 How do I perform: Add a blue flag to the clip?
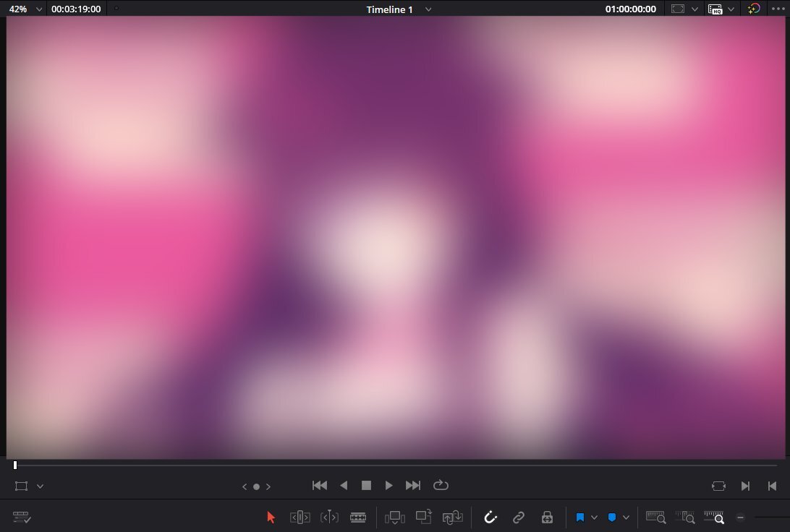pyautogui.click(x=580, y=518)
